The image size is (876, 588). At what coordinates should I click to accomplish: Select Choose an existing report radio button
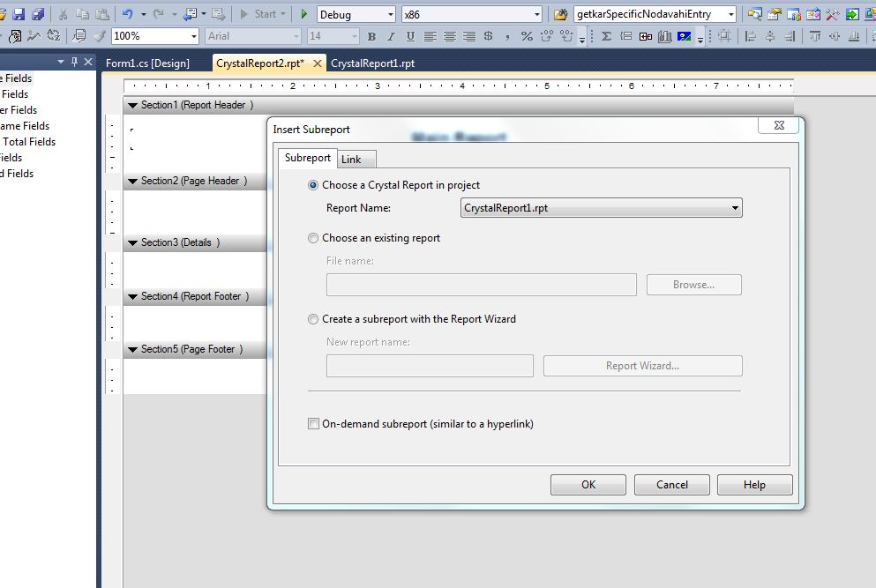313,238
